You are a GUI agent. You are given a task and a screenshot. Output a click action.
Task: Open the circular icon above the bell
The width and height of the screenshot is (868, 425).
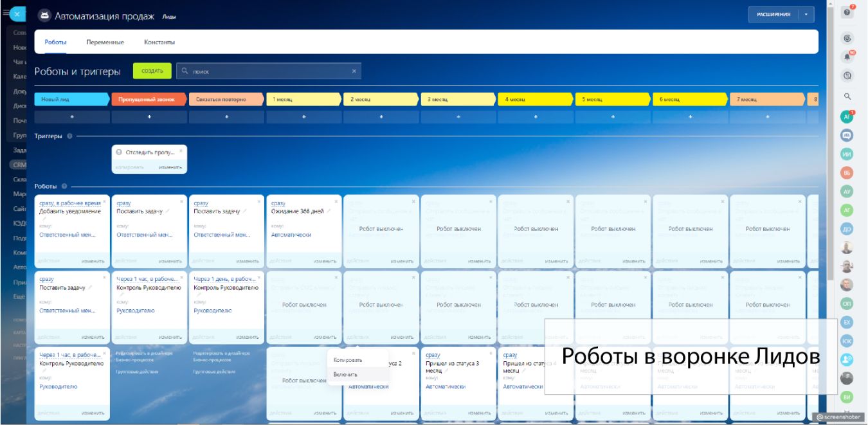[x=847, y=39]
